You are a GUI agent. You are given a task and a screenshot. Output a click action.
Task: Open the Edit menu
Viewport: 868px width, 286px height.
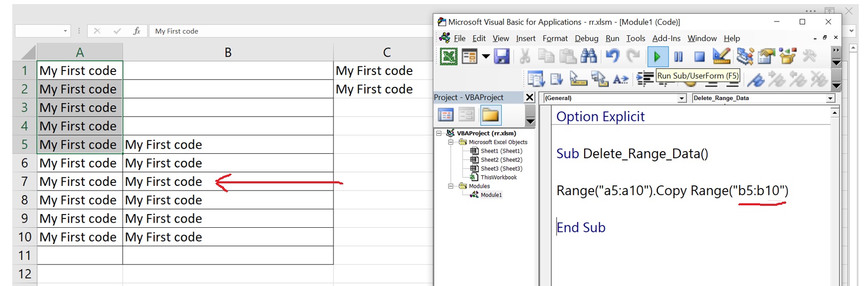[479, 38]
